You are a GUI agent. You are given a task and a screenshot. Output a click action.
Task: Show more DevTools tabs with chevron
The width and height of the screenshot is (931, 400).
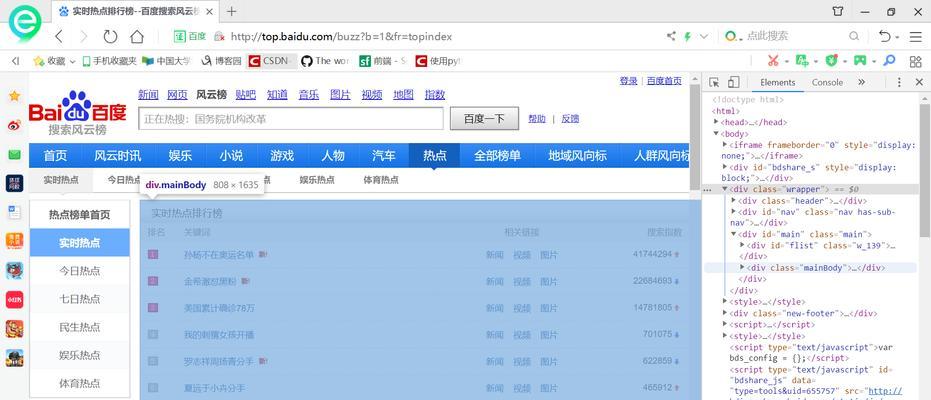coord(862,82)
